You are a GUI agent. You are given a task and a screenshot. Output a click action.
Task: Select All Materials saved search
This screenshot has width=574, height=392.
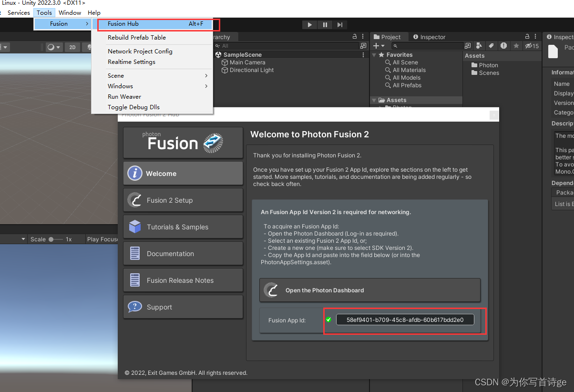409,70
